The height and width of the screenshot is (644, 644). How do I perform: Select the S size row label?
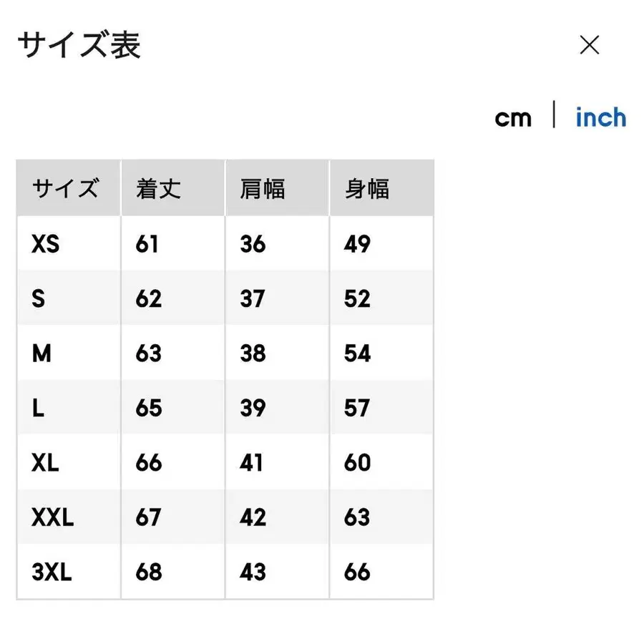click(37, 298)
